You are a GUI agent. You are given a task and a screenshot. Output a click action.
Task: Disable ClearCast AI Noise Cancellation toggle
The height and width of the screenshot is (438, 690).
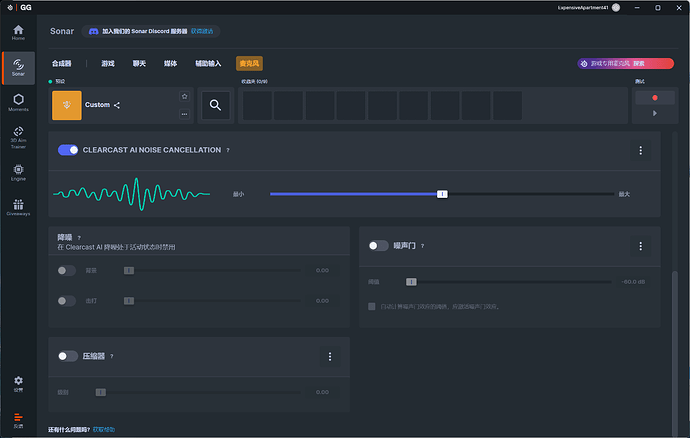click(x=68, y=150)
